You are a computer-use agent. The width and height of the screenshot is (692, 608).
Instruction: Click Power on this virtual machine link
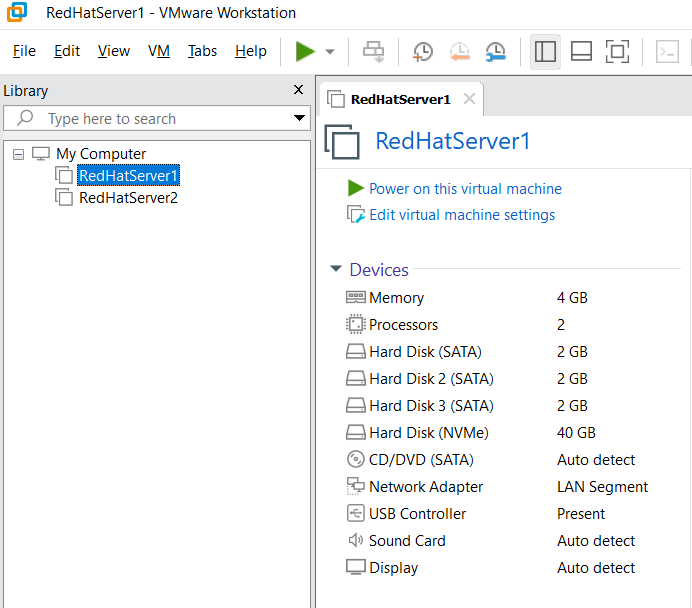pos(465,189)
